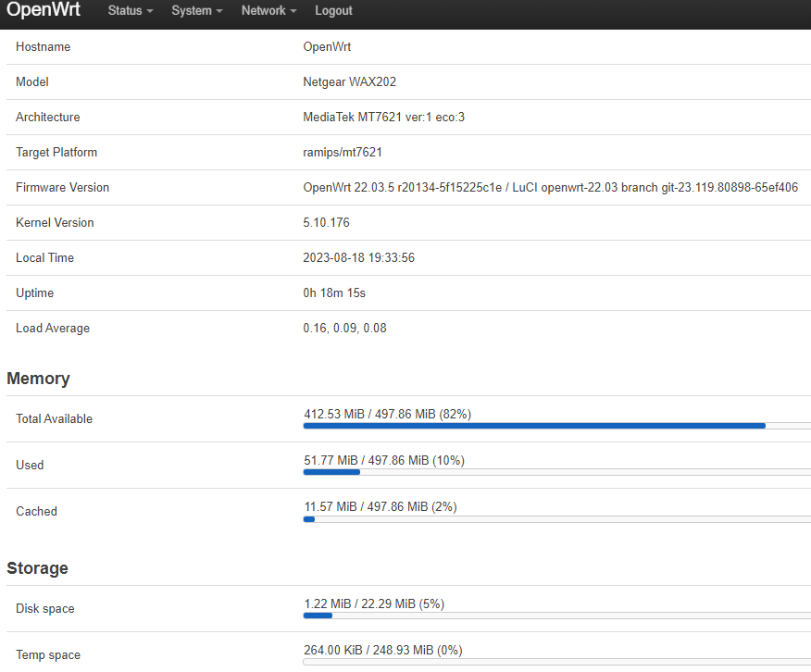Click the local time 2023-08-18 19:33:56
Screen dimensions: 811x672
click(359, 257)
